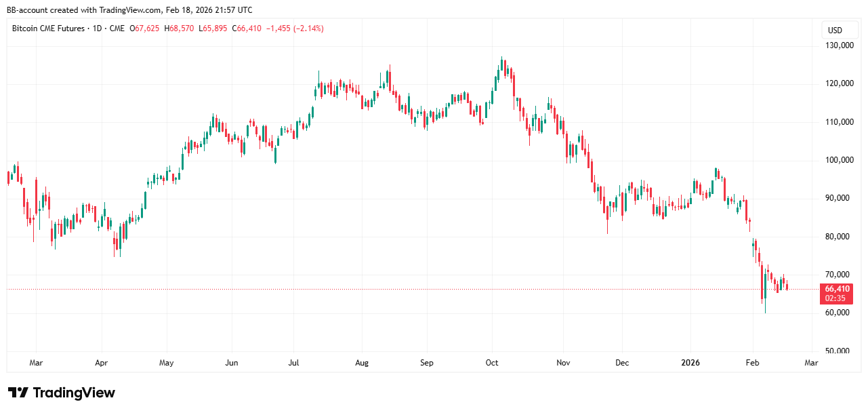The height and width of the screenshot is (413, 868).
Task: Click the Jul label on the time axis
Action: (x=294, y=363)
